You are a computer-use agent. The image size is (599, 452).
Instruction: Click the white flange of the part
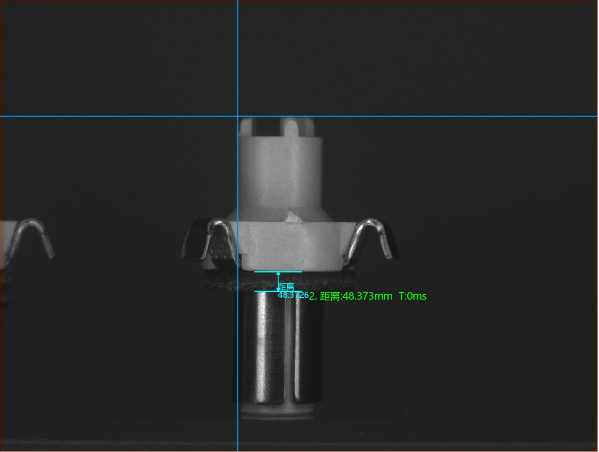point(290,245)
